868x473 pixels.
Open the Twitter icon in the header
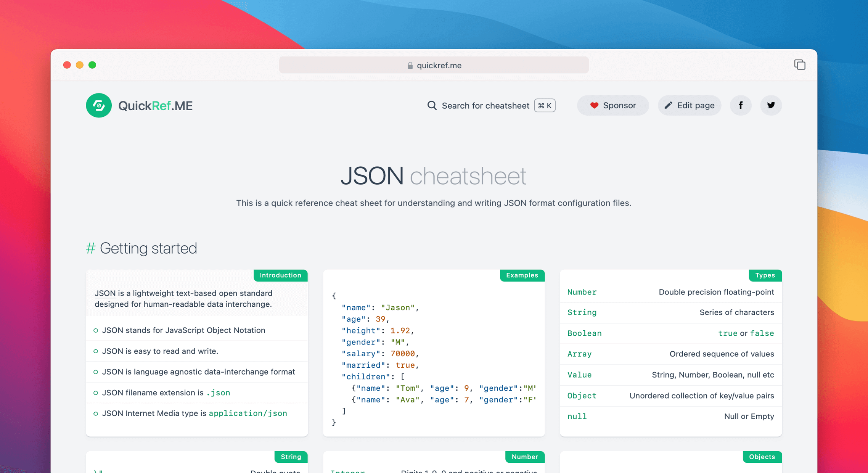[771, 105]
